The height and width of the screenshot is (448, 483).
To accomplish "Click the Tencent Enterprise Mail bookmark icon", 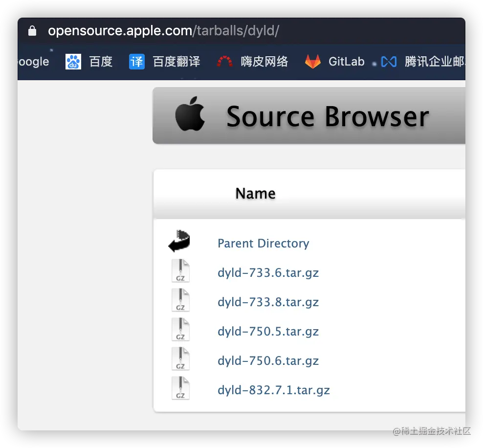I will point(389,62).
